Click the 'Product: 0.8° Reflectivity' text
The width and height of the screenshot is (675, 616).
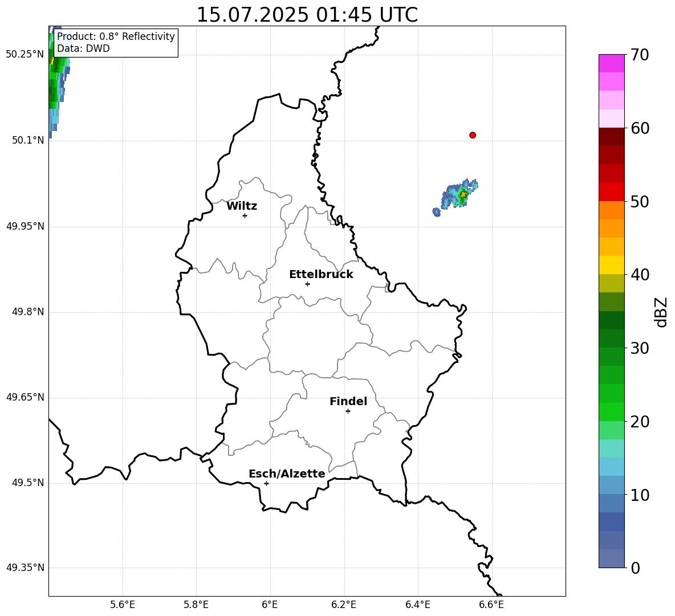tap(116, 36)
